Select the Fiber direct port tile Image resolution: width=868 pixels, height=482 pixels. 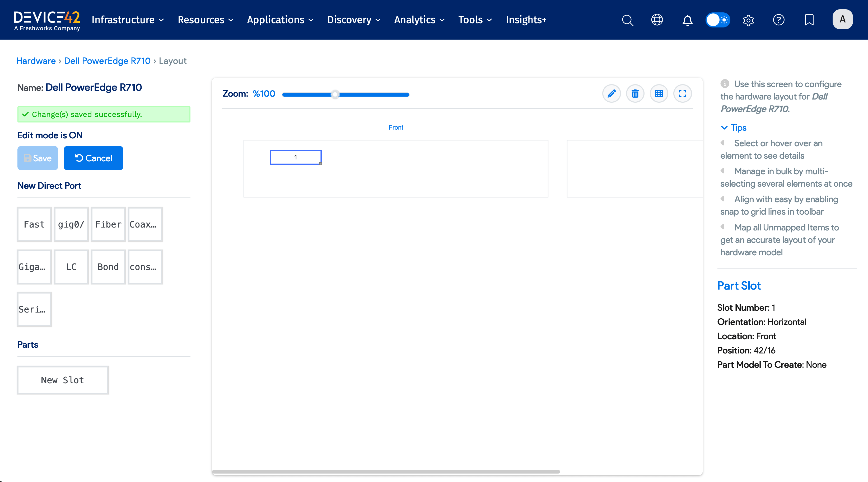(x=108, y=224)
